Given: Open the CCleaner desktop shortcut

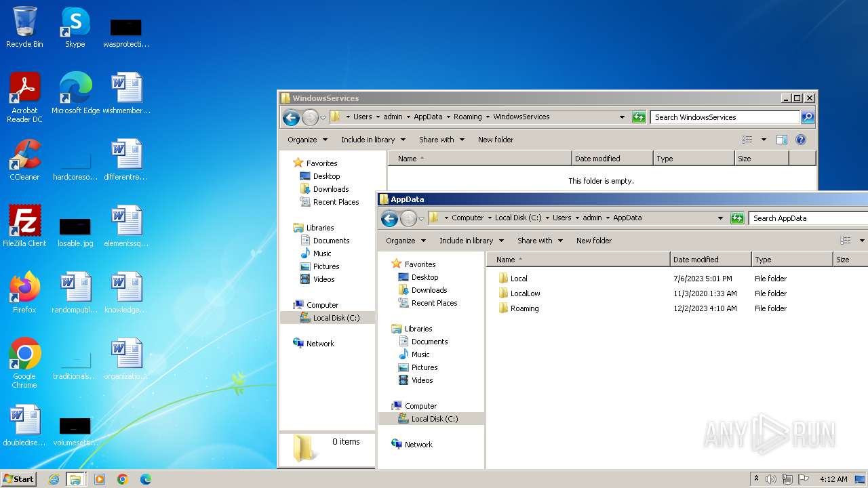Looking at the screenshot, I should 24,160.
